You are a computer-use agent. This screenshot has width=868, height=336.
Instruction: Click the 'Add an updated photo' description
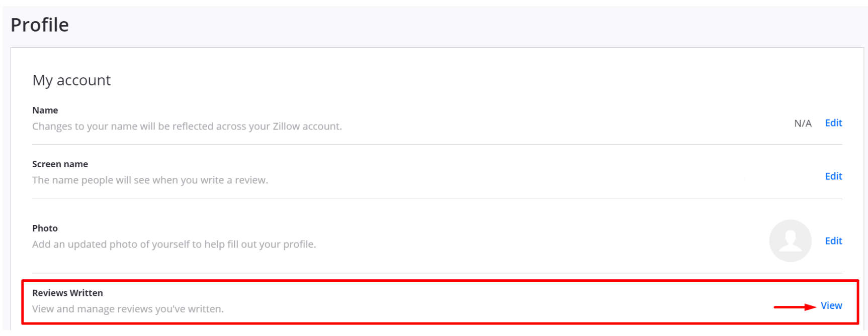[x=174, y=245]
